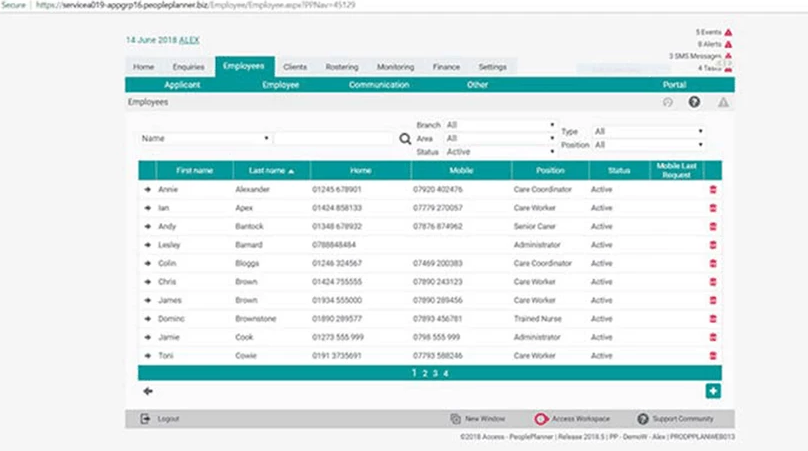Switch to the Monitoring tab
The height and width of the screenshot is (451, 808).
click(395, 67)
